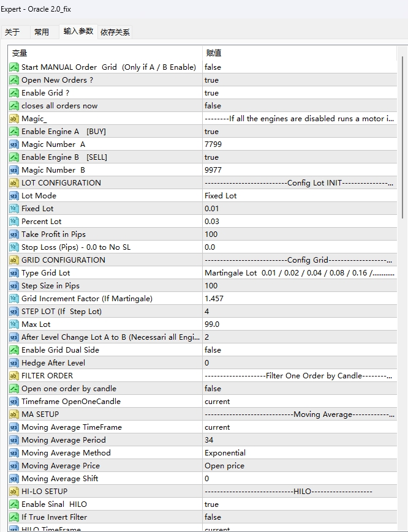408x532 pixels.
Task: Click the icon beside Stop Loss (Pips)
Action: (x=14, y=247)
